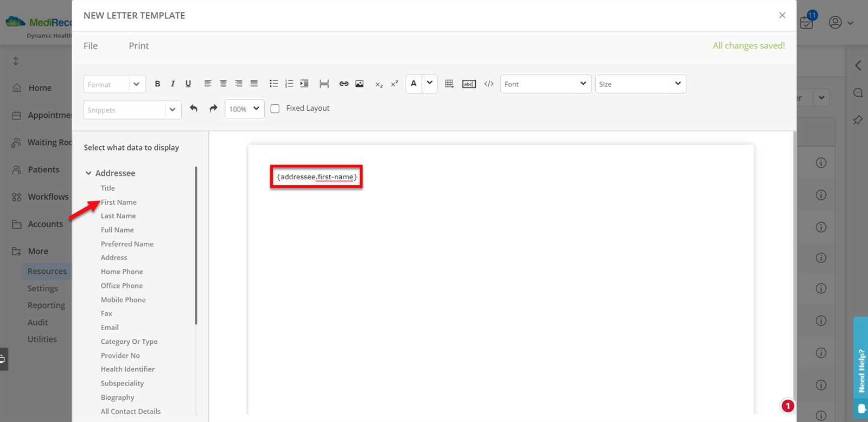Insert Mobile Phone field

pos(123,300)
